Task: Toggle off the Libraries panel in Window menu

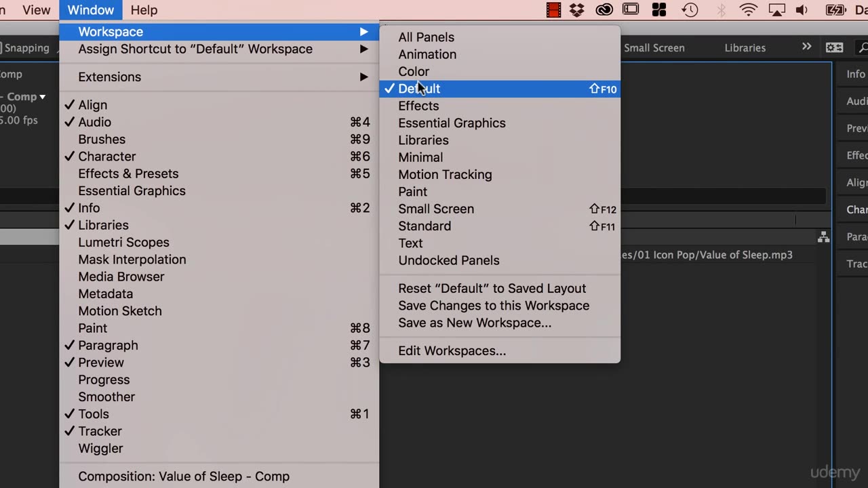Action: [219, 225]
